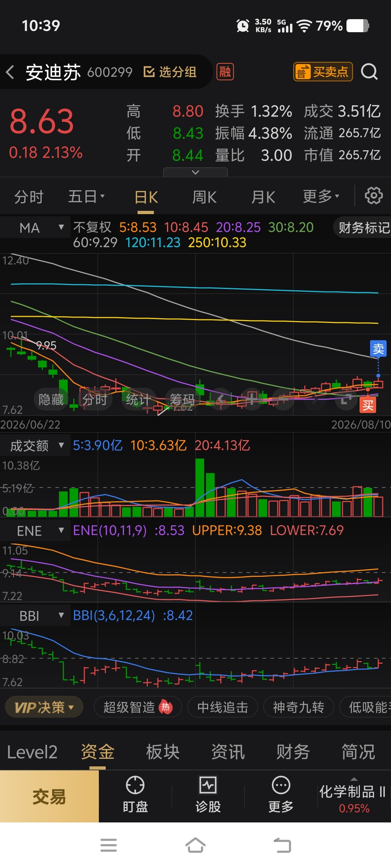
Task: Zoom out chart with minus icon
Action: click(283, 399)
